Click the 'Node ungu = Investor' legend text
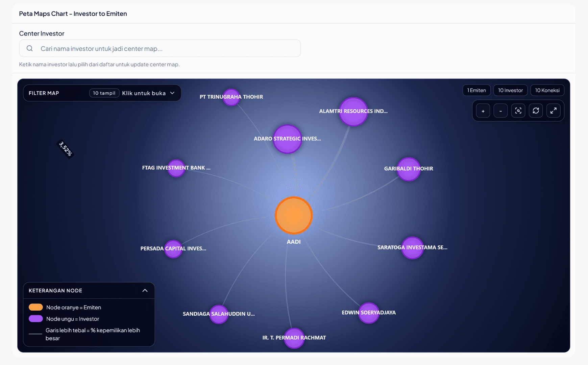Screen dimensions: 588x365 tap(73, 319)
